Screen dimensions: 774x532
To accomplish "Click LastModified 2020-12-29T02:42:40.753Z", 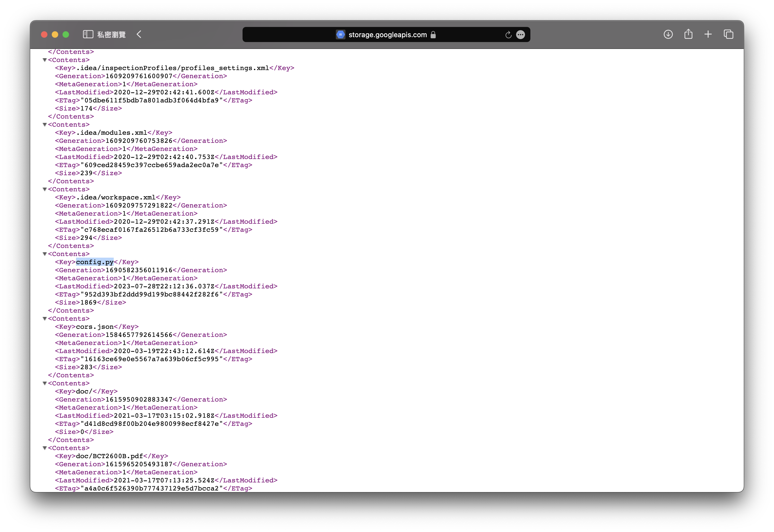I will (164, 157).
